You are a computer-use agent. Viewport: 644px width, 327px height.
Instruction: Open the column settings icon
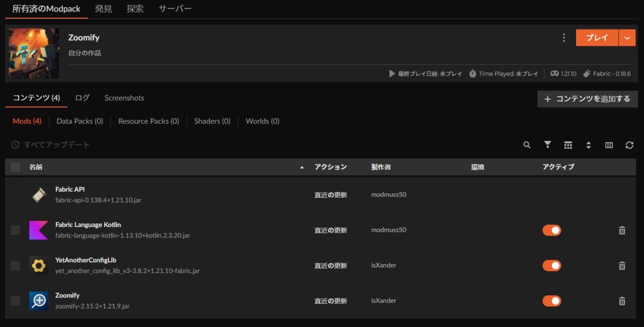point(609,145)
